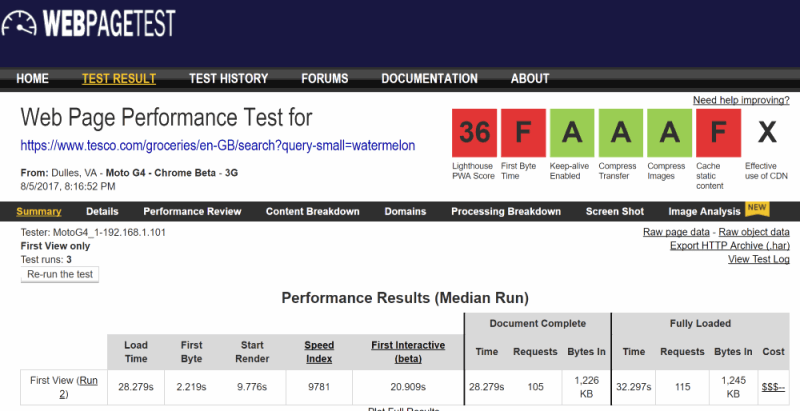Open FORUMS from navigation bar
Image resolution: width=800 pixels, height=411 pixels.
coord(324,79)
